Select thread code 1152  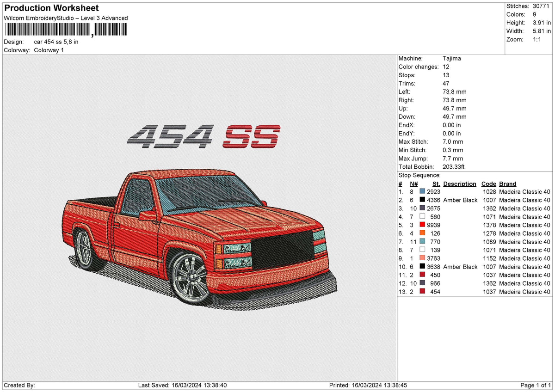coord(489,258)
